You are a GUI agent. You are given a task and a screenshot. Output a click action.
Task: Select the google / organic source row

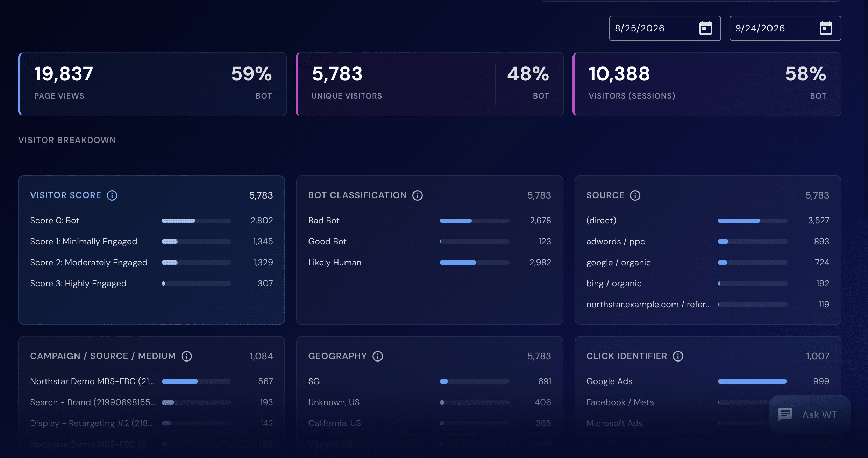tap(708, 263)
